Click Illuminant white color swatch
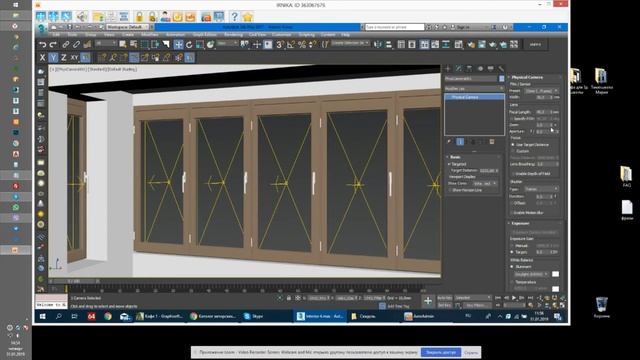640x360 pixels. [x=556, y=274]
